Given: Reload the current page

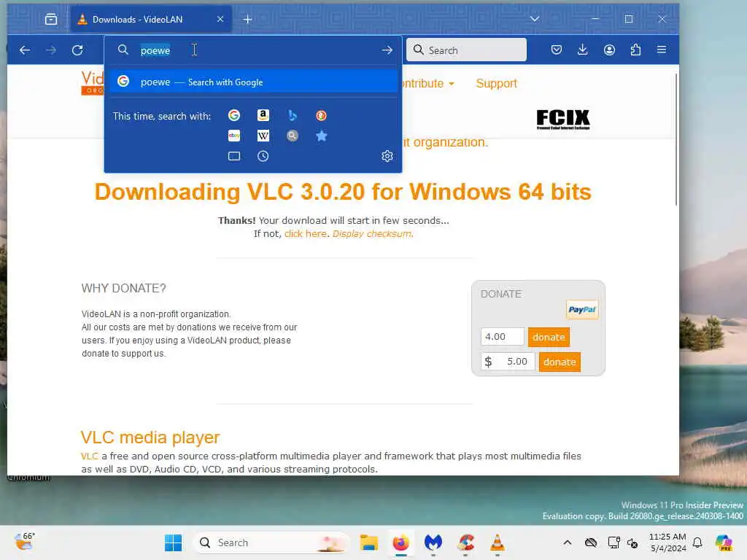Looking at the screenshot, I should pos(77,50).
